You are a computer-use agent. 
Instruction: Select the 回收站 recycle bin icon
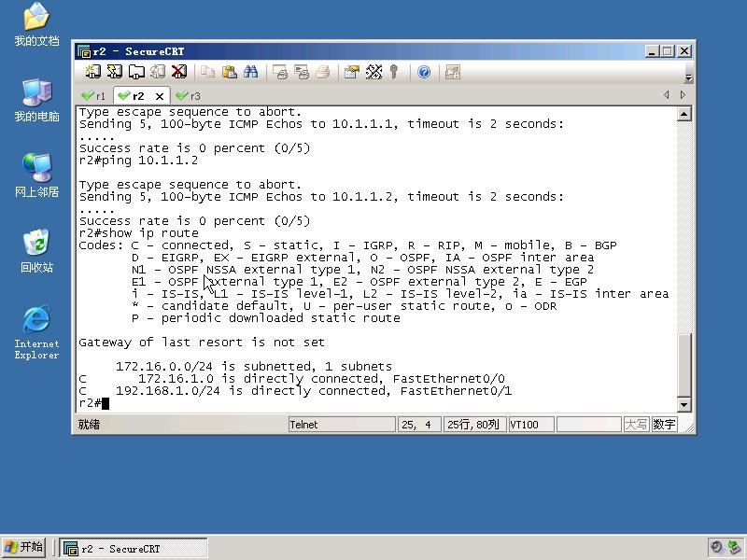[x=36, y=251]
